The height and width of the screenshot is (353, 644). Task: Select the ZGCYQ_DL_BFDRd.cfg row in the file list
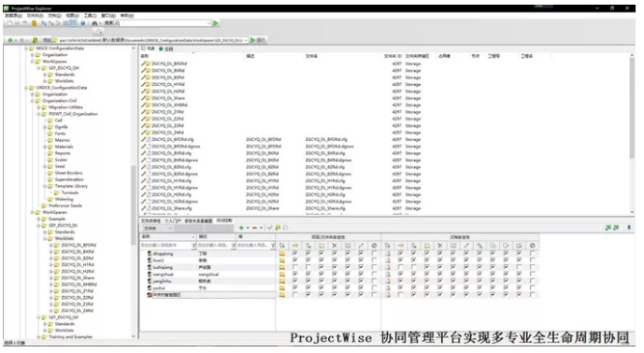tap(173, 139)
